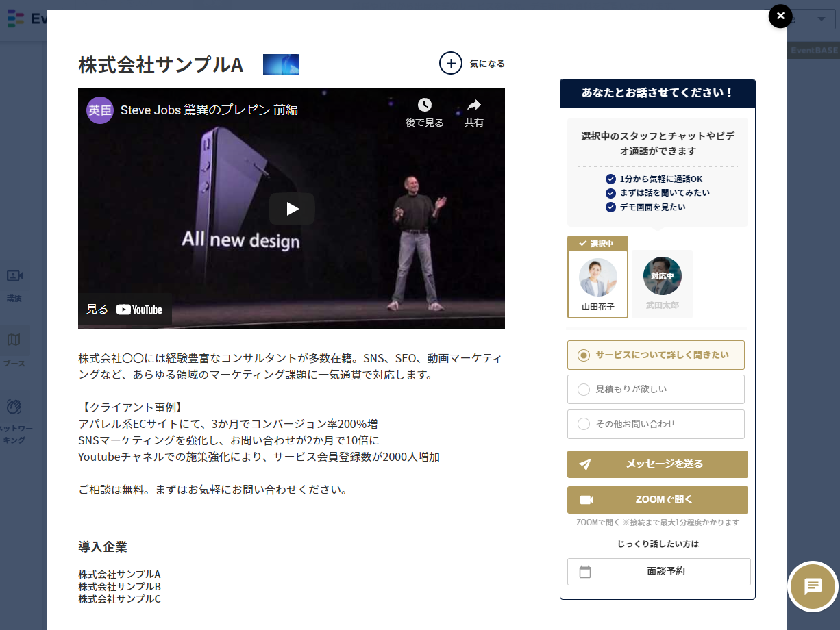The image size is (840, 630).
Task: Click ご相談は無料 text line
Action: point(214,490)
